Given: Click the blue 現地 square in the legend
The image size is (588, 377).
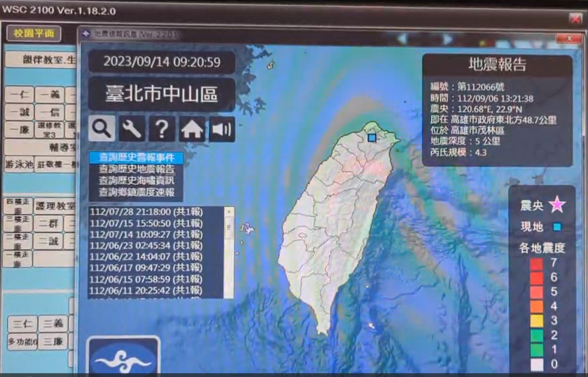Looking at the screenshot, I should tap(557, 227).
